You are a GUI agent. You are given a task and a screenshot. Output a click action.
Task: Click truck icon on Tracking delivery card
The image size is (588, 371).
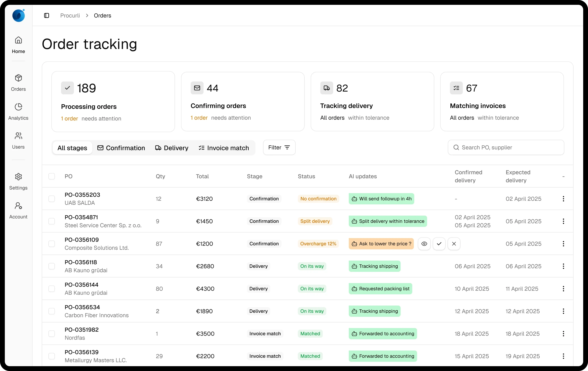click(x=327, y=88)
